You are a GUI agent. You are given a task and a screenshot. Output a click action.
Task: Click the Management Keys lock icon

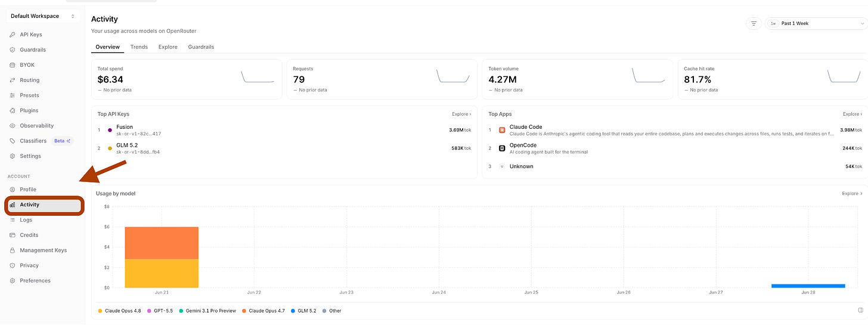pos(13,250)
